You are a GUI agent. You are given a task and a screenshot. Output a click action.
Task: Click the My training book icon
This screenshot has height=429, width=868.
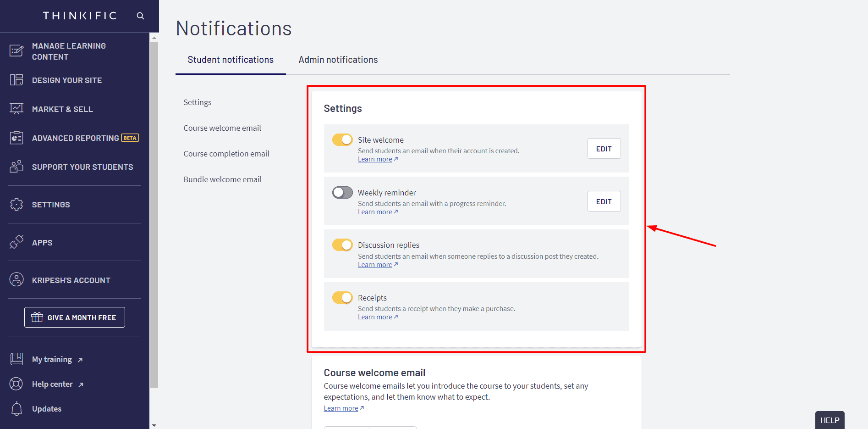pyautogui.click(x=16, y=359)
